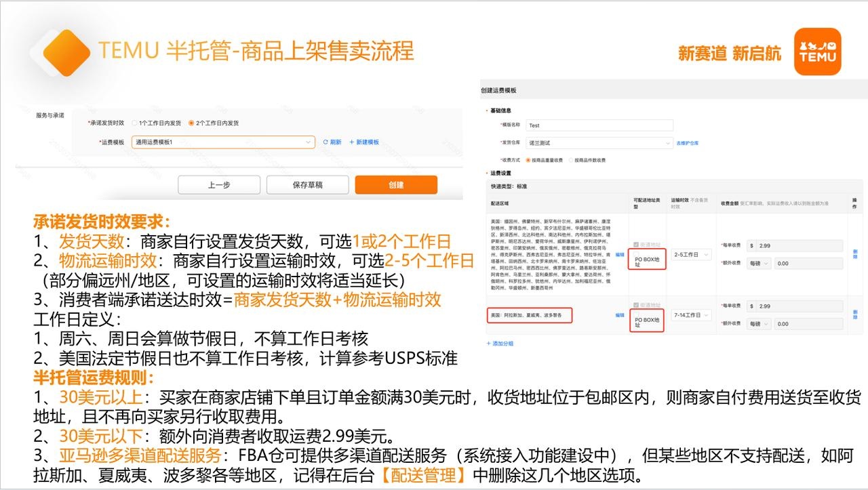Screen dimensions: 868x490
Task: Click 新建模板 link
Action: pos(364,142)
